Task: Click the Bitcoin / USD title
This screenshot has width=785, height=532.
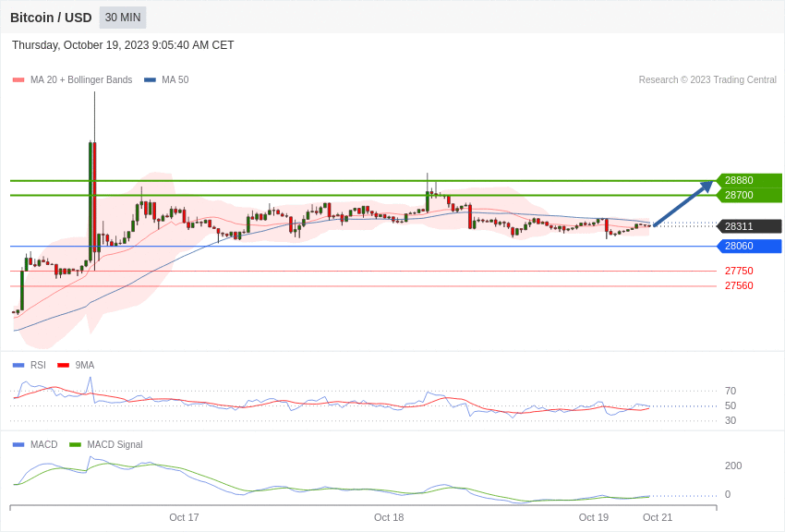Action: (51, 18)
